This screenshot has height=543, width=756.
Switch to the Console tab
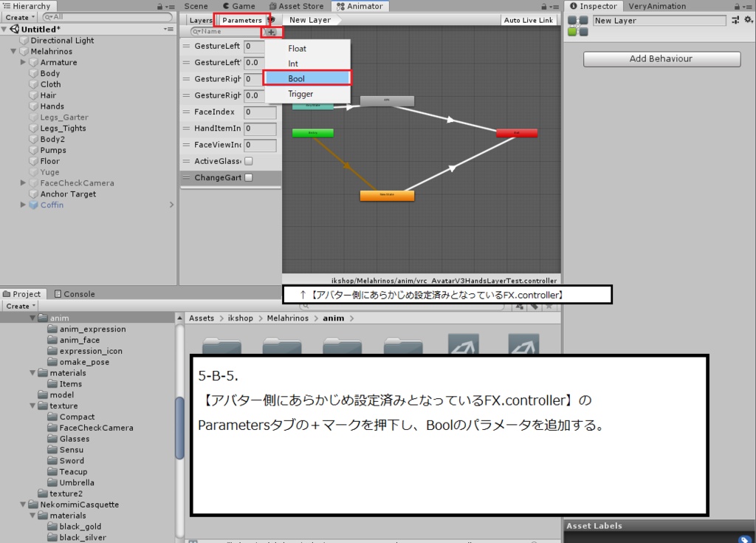74,293
